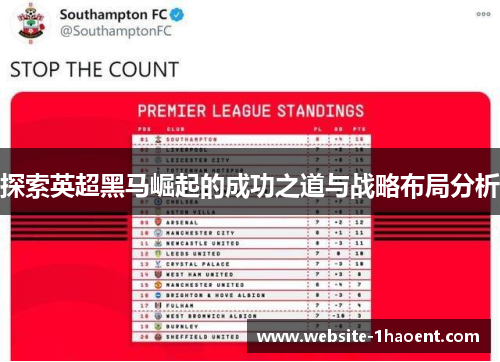Click the Manchester City club crest
This screenshot has height=362, width=500.
158,233
